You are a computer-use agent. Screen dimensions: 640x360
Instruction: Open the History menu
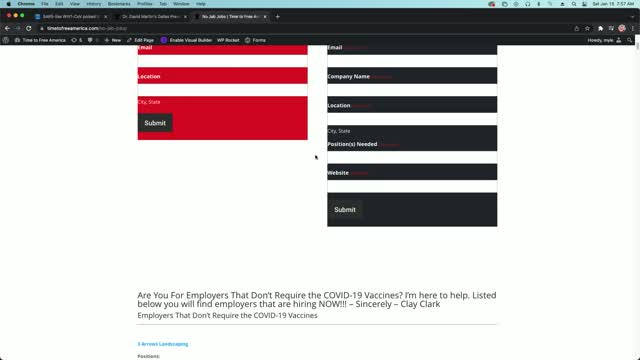(x=93, y=4)
